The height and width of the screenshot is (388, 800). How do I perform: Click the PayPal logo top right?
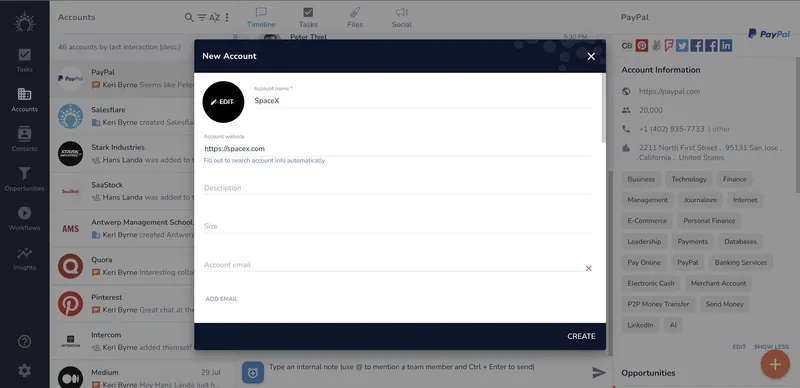(x=769, y=34)
